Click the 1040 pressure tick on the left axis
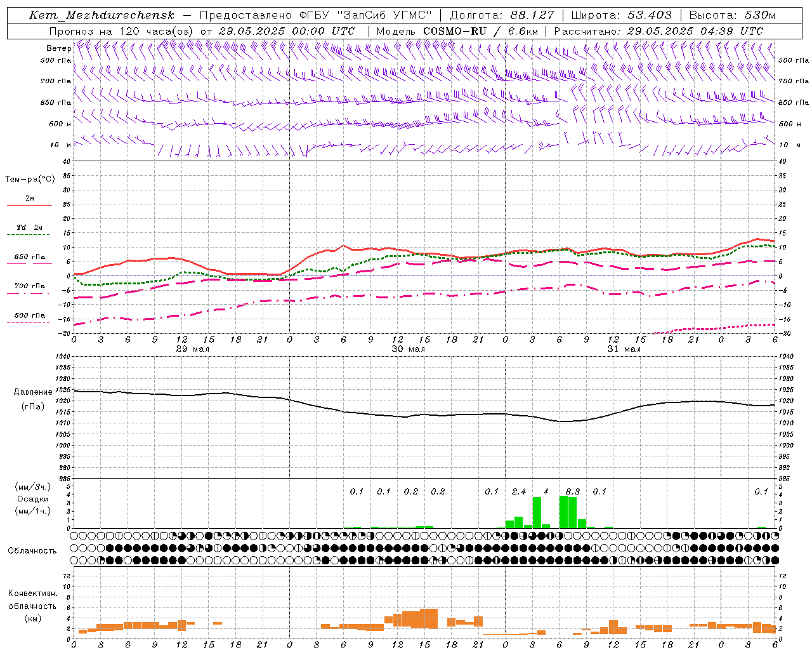Image resolution: width=812 pixels, height=650 pixels. (x=62, y=357)
